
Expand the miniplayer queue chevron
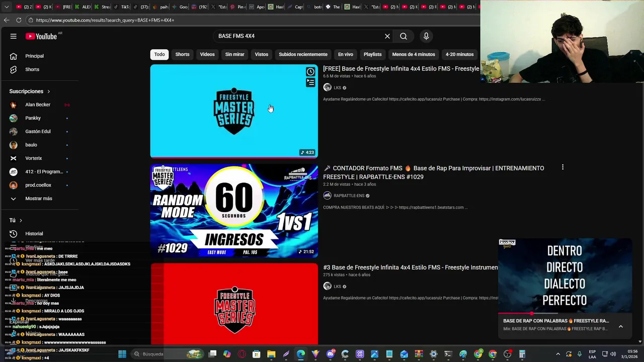pos(621,326)
